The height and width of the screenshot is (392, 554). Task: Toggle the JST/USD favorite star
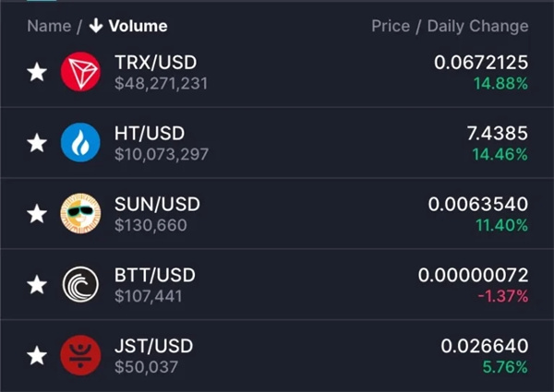(x=37, y=355)
